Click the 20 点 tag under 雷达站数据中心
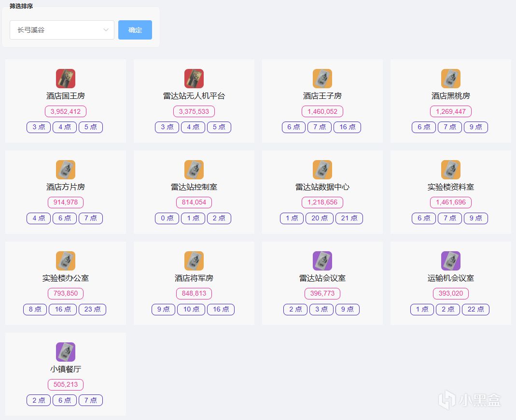Screen dimensions: 516x420 pos(320,218)
